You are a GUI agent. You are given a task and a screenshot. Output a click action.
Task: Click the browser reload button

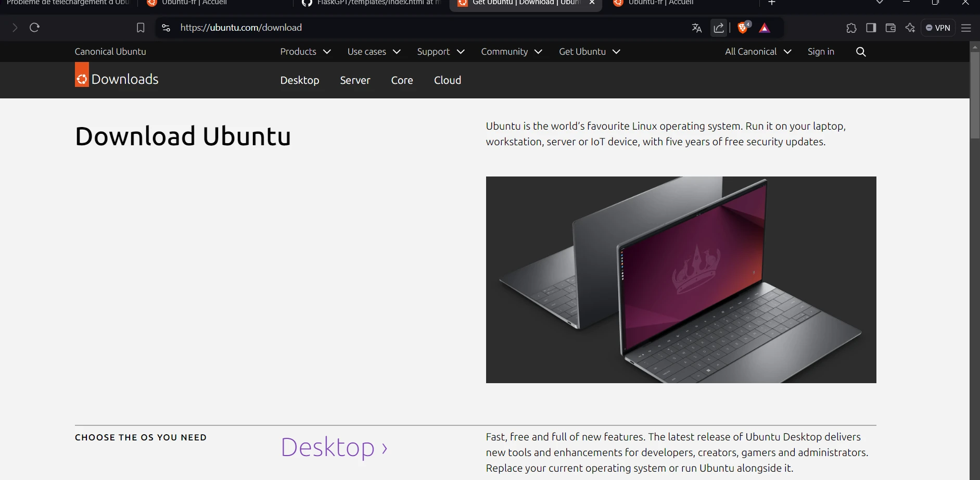(35, 28)
